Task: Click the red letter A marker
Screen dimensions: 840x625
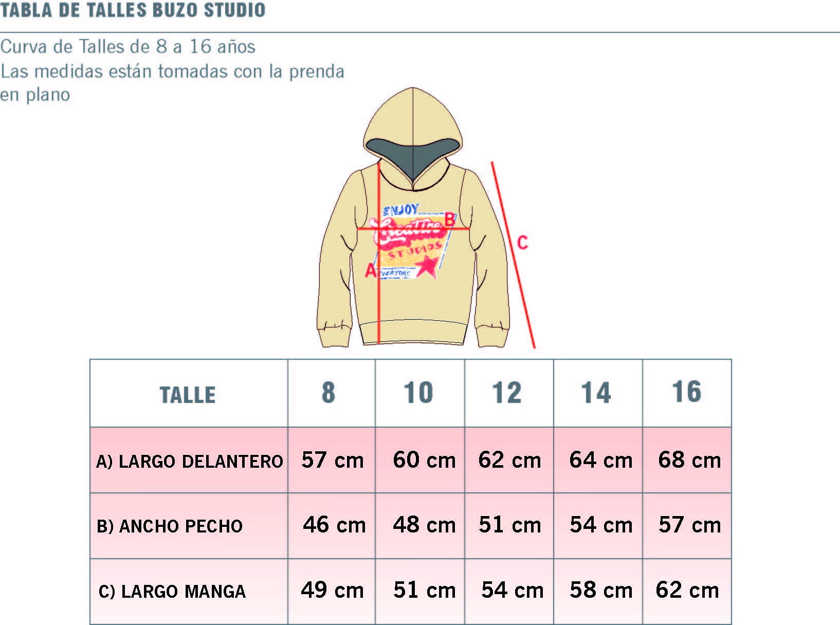Action: point(370,270)
